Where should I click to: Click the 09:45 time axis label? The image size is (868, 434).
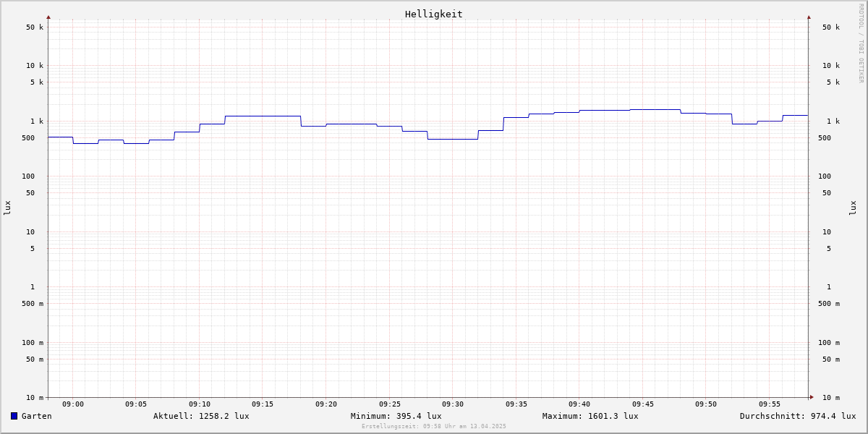coord(643,404)
